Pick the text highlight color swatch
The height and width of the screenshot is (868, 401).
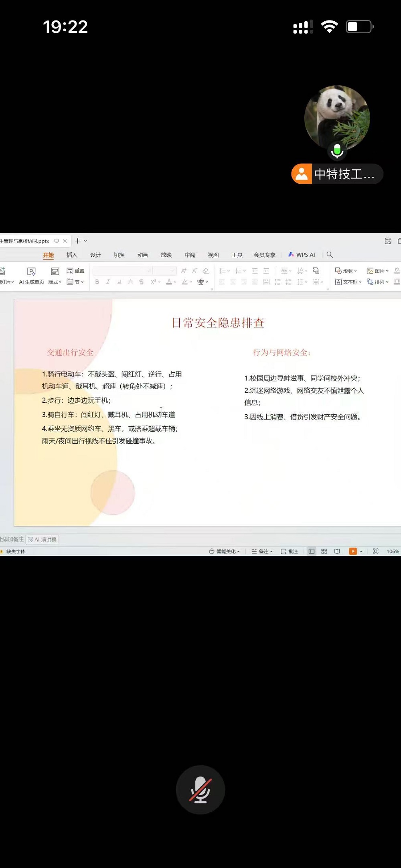(x=186, y=282)
